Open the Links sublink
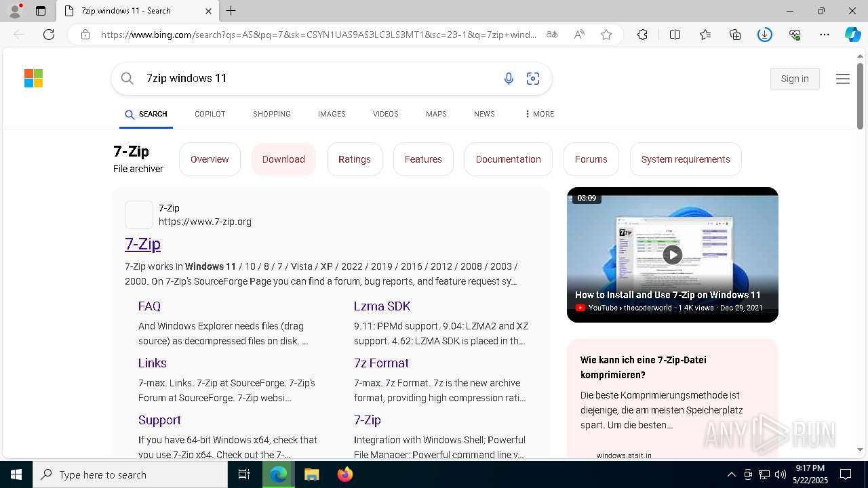The height and width of the screenshot is (488, 868). tap(153, 363)
